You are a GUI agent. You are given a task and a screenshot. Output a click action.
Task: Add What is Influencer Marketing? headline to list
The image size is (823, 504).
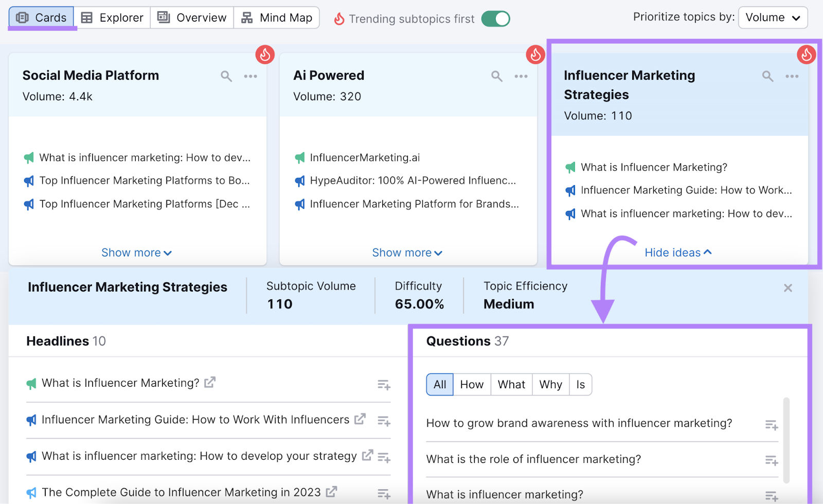[x=384, y=385]
